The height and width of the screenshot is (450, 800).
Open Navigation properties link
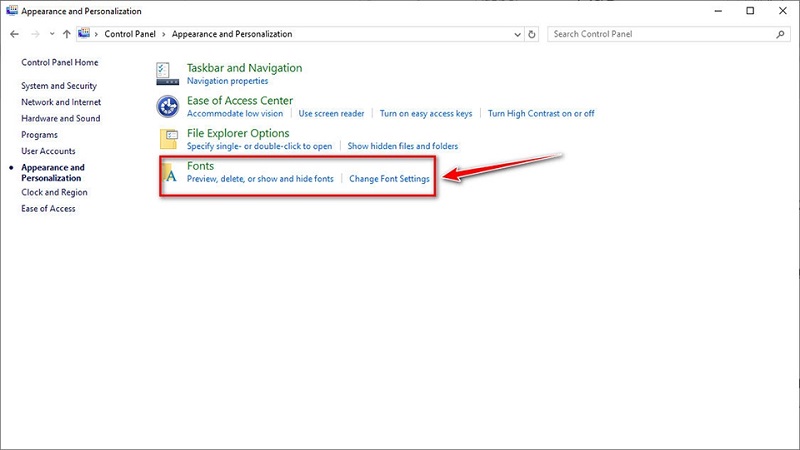click(x=227, y=80)
